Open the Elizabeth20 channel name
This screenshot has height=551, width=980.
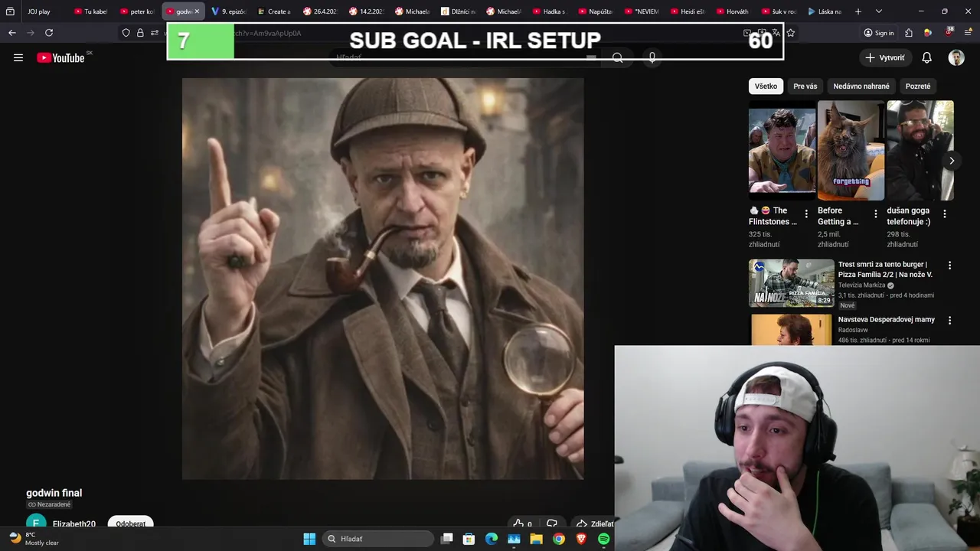[74, 524]
